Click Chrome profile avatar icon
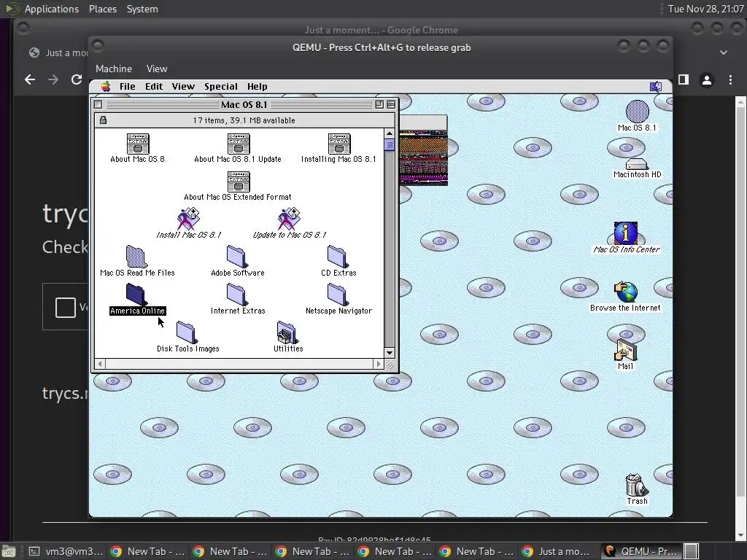747x560 pixels. pos(707,80)
